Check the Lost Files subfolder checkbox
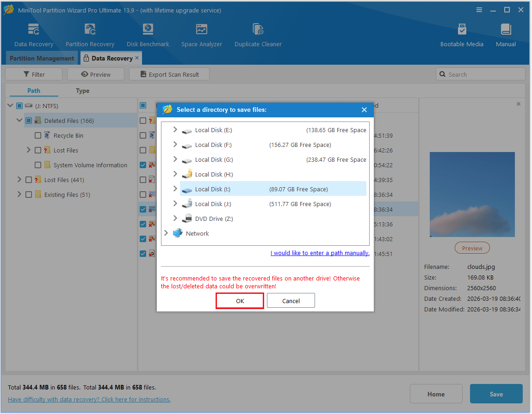 pos(38,150)
